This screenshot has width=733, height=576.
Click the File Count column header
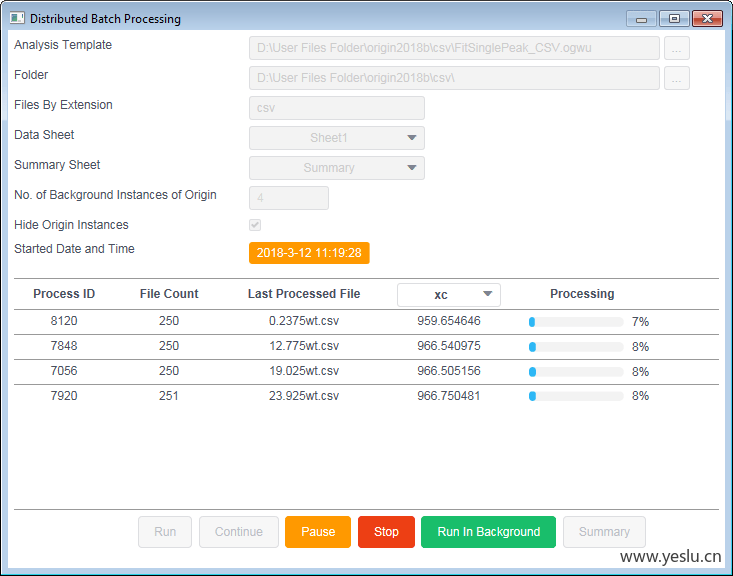(x=169, y=294)
